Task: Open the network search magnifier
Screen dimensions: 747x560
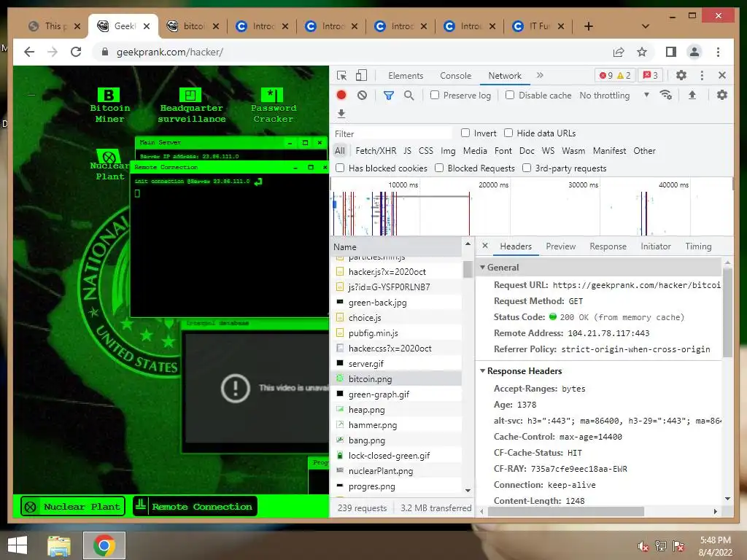Action: click(409, 96)
